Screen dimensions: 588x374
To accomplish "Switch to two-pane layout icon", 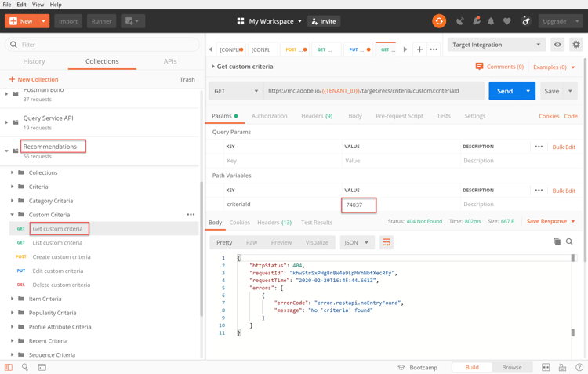I will pyautogui.click(x=546, y=367).
